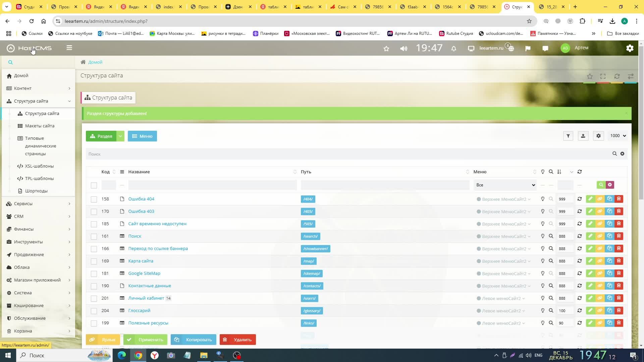Click the dropdown arrow next to the Раздел button
Viewport: 644px width, 362px height.
pos(120,136)
